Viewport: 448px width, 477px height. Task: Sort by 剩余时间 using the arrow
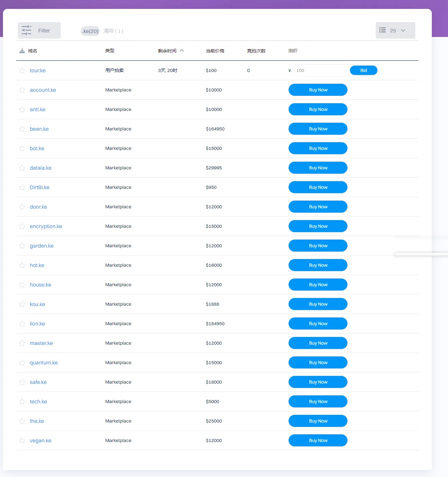[182, 51]
